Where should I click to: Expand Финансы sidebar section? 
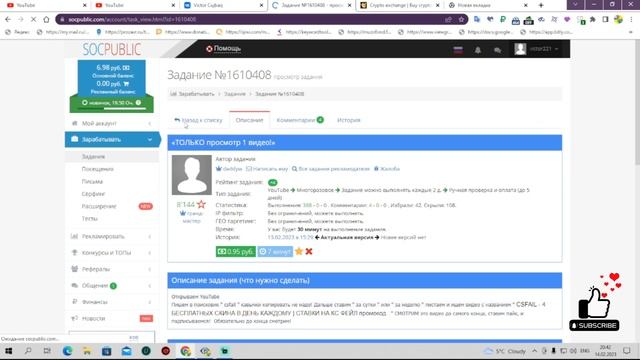click(112, 302)
